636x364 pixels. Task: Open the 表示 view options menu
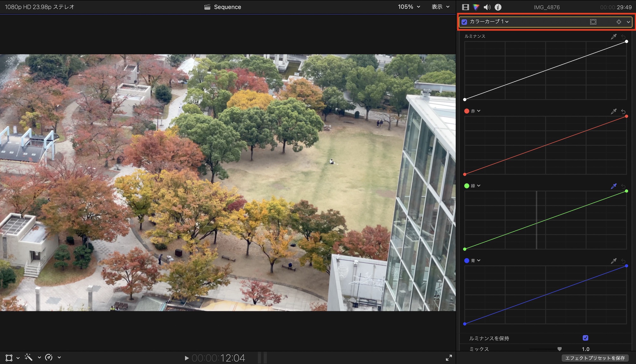tap(440, 7)
